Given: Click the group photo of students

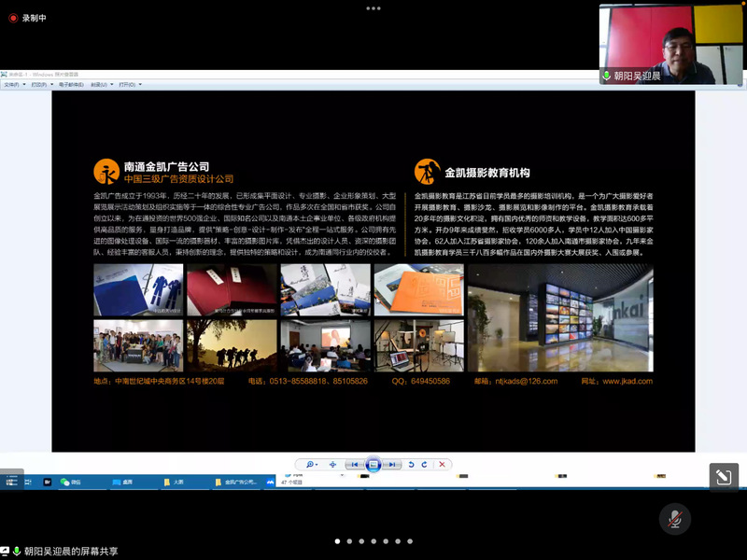Looking at the screenshot, I should click(x=138, y=345).
